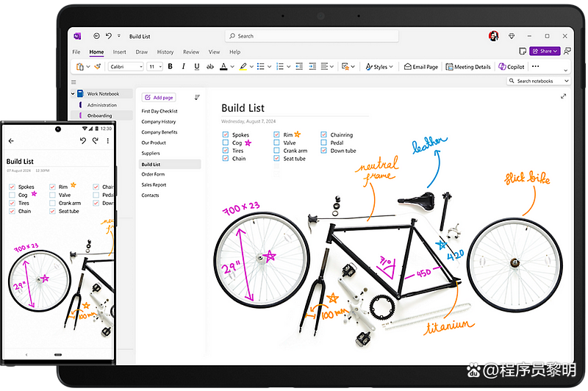The image size is (588, 391).
Task: Expand the Styles dropdown
Action: (380, 67)
